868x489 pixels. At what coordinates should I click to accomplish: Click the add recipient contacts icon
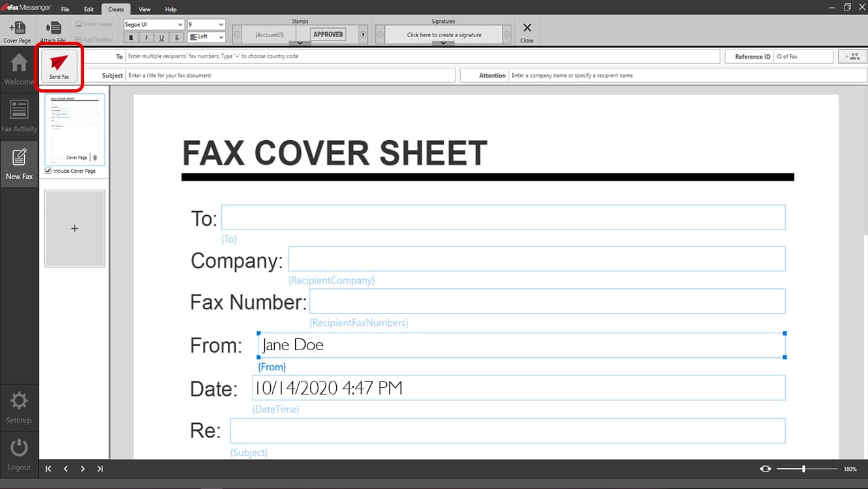852,56
